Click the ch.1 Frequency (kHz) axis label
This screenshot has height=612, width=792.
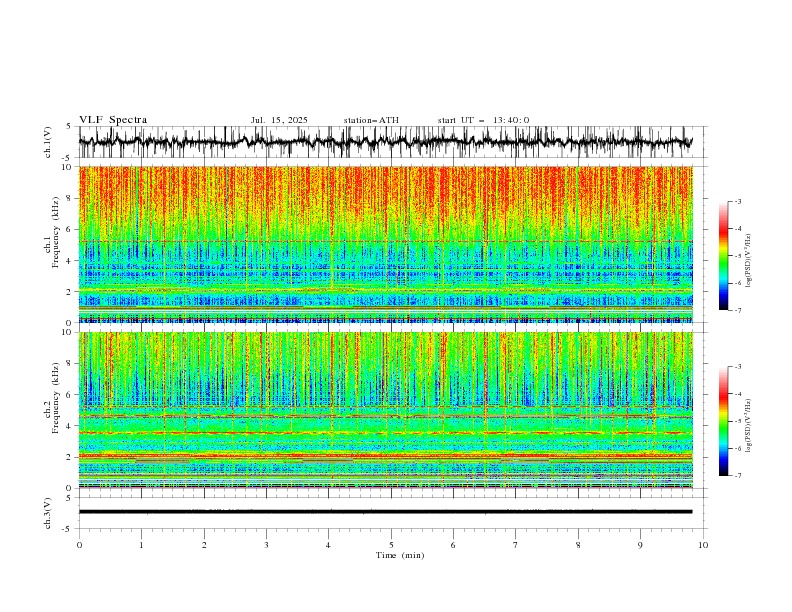click(x=52, y=232)
